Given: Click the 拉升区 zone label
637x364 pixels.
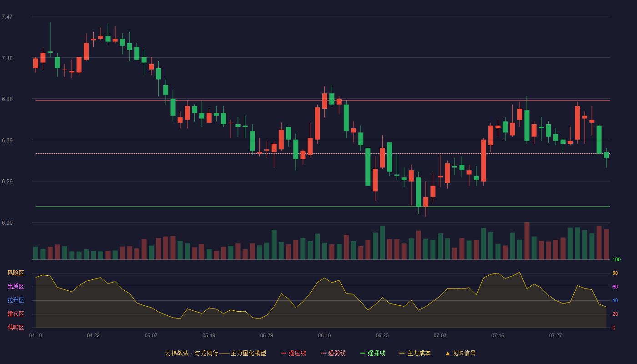Looking at the screenshot, I should coord(15,300).
